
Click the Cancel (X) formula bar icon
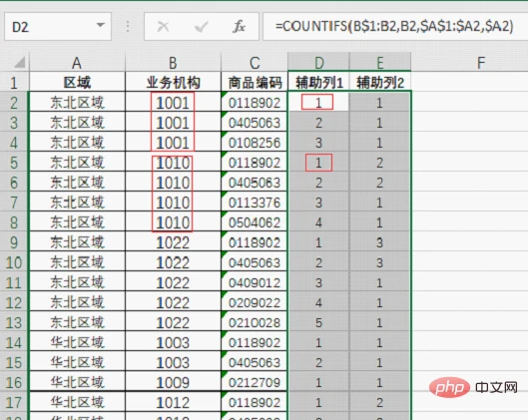(164, 26)
